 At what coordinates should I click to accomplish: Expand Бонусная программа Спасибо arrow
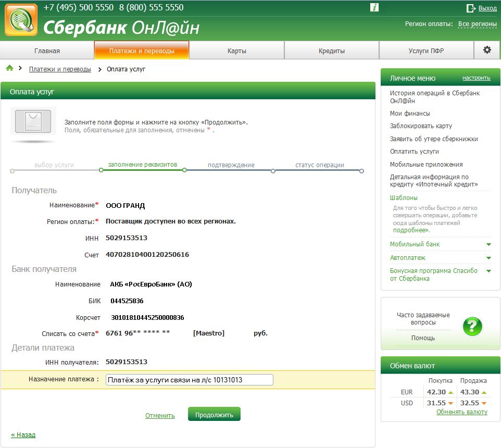(489, 271)
